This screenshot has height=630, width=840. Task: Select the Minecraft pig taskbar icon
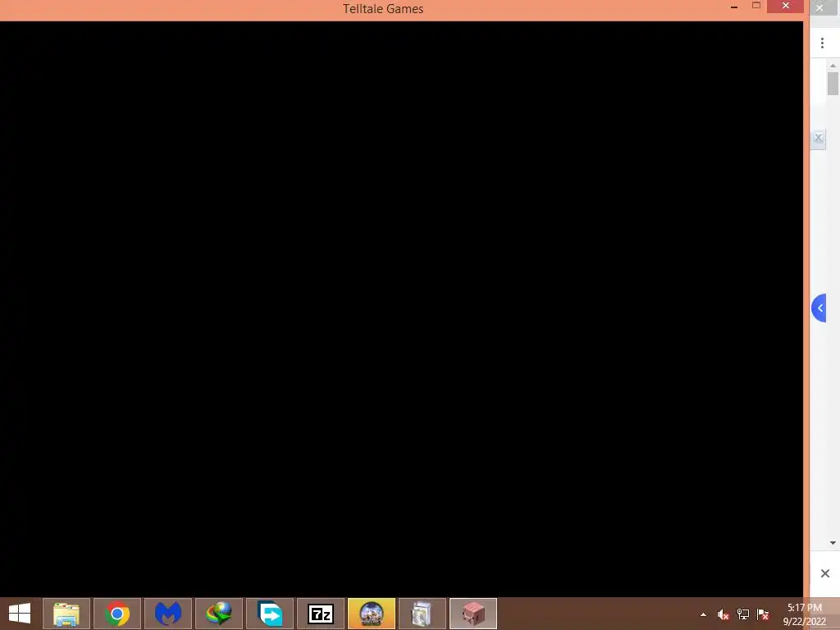pyautogui.click(x=473, y=614)
